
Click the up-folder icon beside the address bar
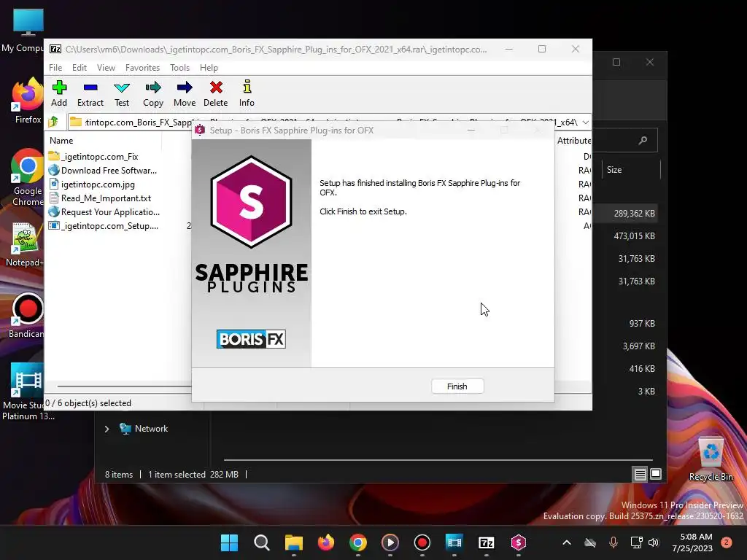(x=54, y=122)
